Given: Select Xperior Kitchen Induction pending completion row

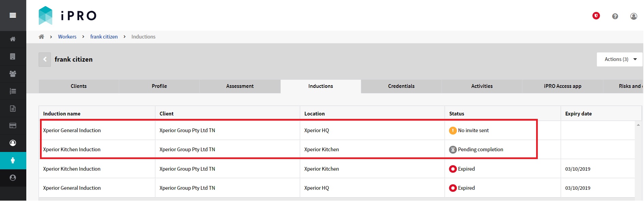Looking at the screenshot, I should click(72, 150).
